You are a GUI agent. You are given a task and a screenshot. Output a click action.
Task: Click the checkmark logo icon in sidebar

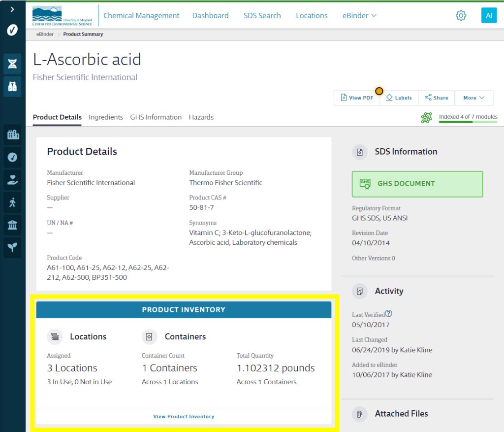[x=12, y=30]
